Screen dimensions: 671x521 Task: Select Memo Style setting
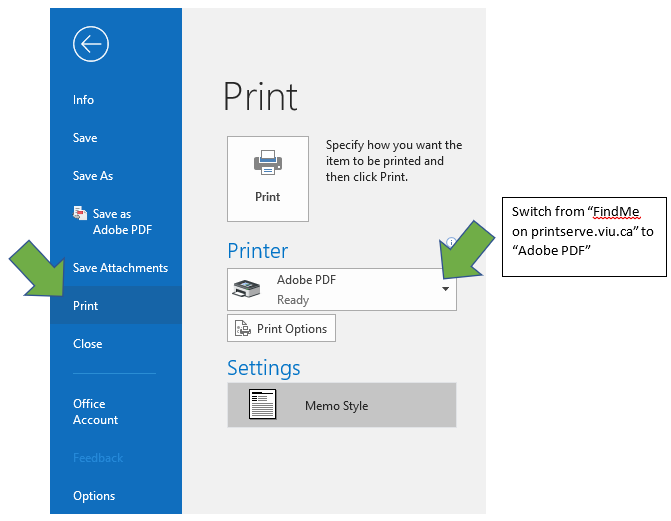(342, 405)
